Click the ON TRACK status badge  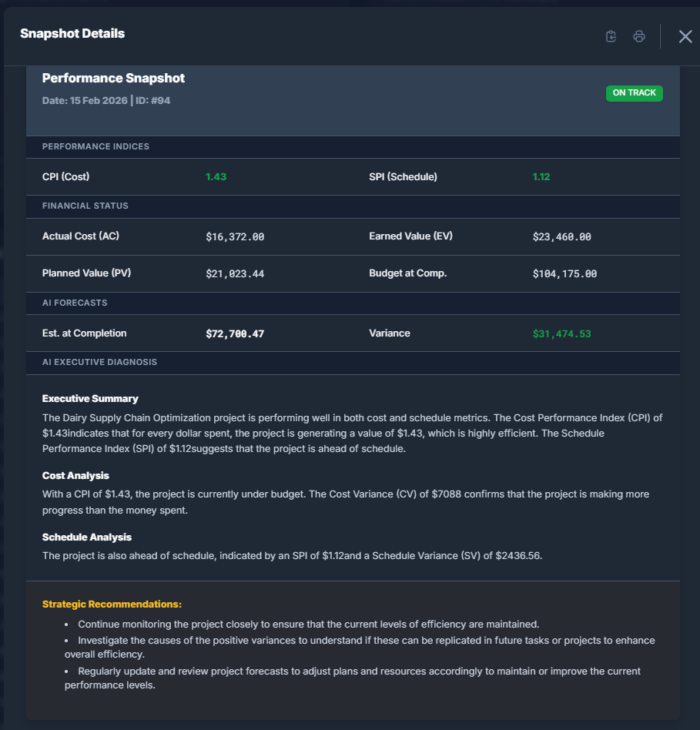pos(634,92)
